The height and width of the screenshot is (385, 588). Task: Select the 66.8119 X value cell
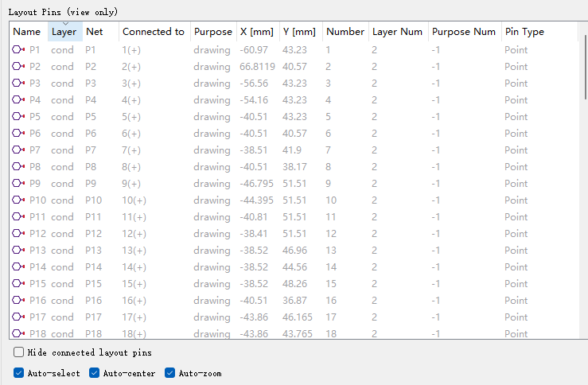click(x=257, y=67)
